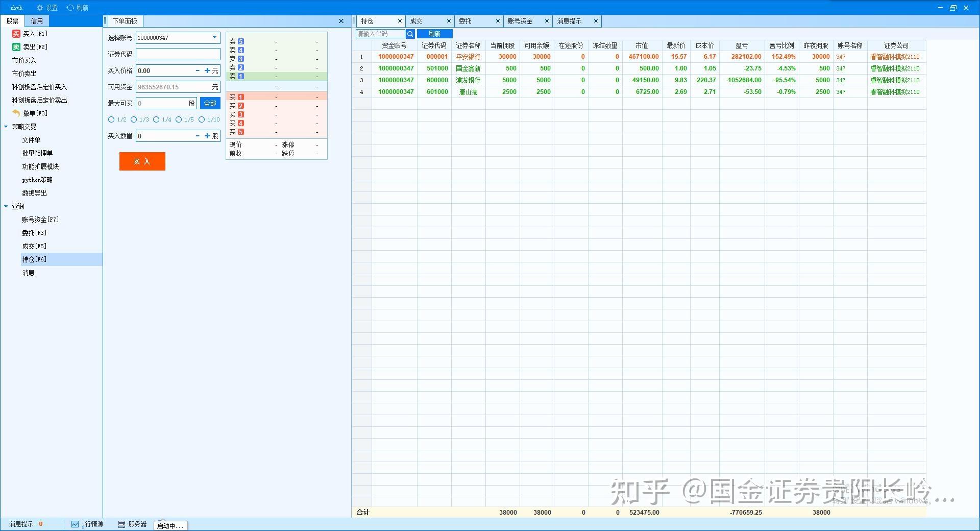
Task: Click the 刷新 refresh icon in title bar
Action: point(71,7)
